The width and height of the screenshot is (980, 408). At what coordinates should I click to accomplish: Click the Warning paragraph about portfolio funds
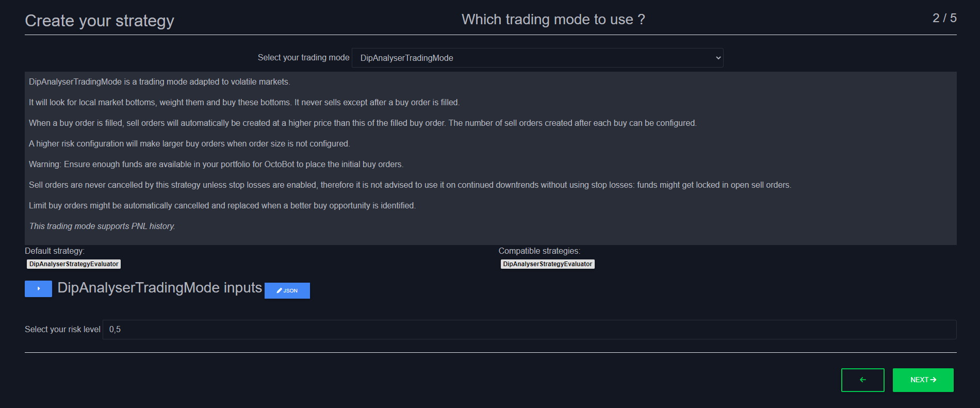click(x=216, y=165)
